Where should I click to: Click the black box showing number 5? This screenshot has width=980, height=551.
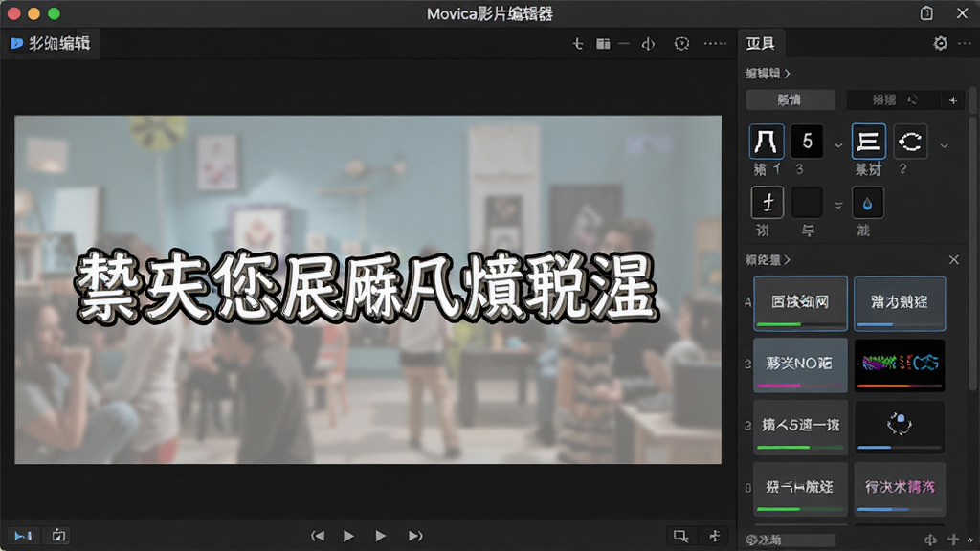(807, 142)
